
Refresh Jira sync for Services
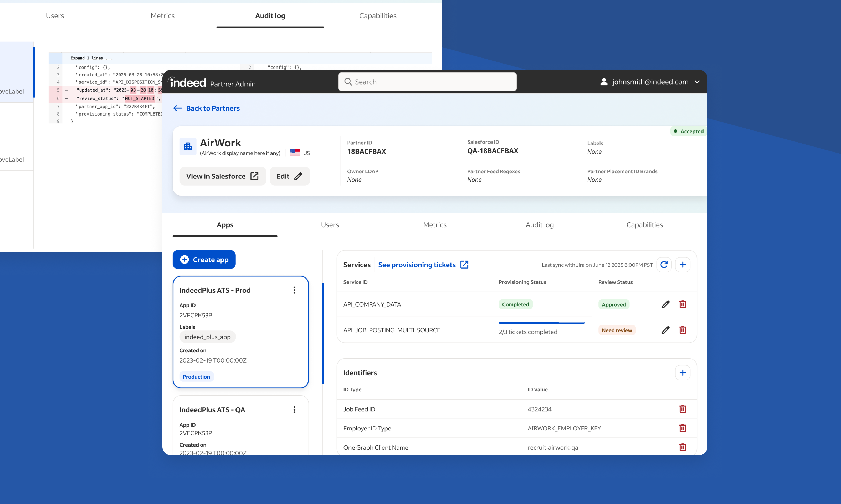(x=664, y=265)
